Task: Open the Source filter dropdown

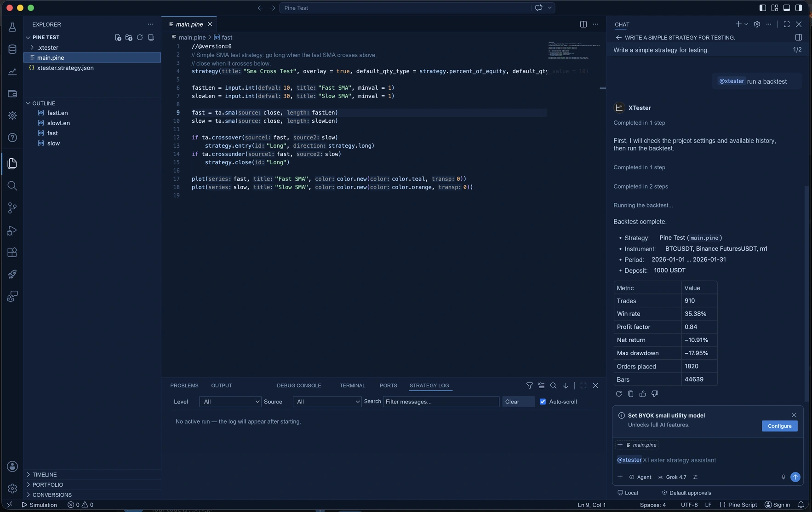Action: pyautogui.click(x=327, y=402)
